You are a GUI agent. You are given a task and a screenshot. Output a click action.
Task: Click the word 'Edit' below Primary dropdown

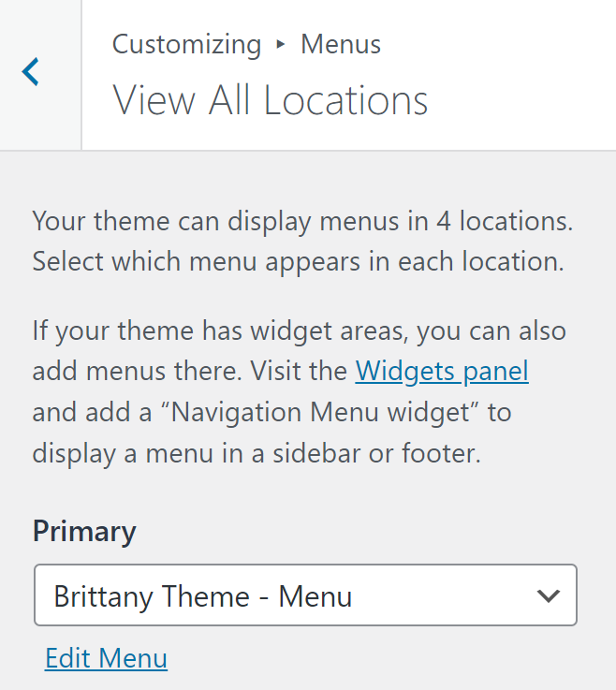pyautogui.click(x=68, y=658)
